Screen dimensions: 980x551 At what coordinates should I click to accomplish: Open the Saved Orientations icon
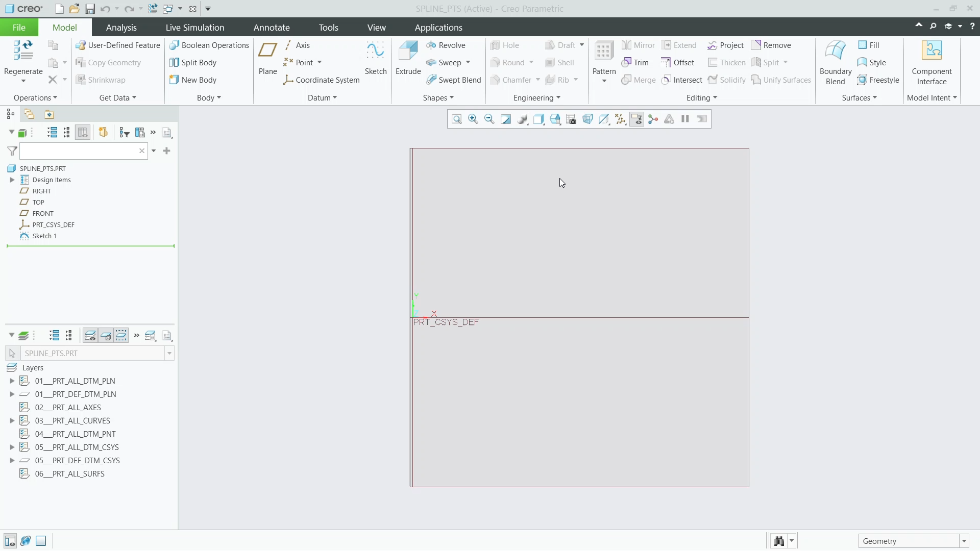coord(555,119)
